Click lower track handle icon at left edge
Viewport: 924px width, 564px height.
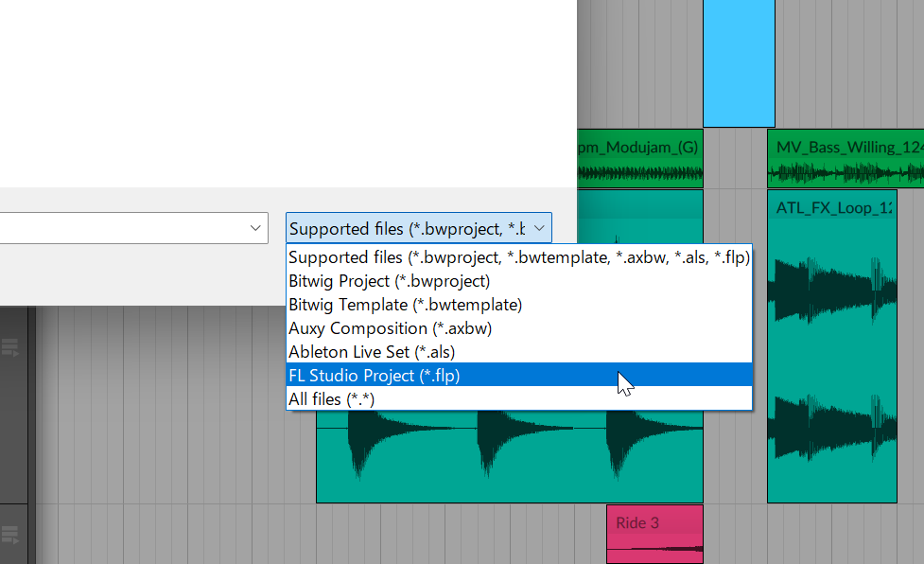click(x=10, y=535)
